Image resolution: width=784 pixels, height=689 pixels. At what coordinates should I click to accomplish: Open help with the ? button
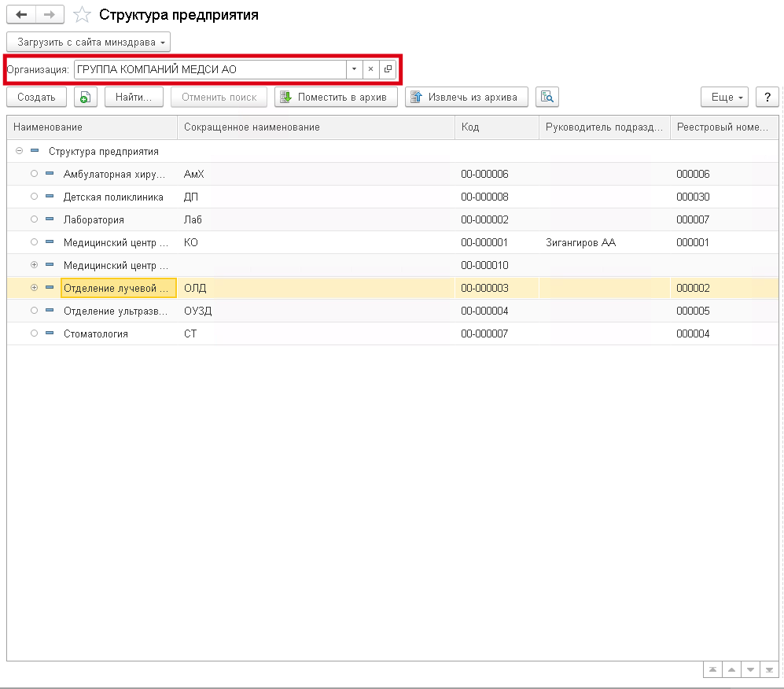click(767, 97)
